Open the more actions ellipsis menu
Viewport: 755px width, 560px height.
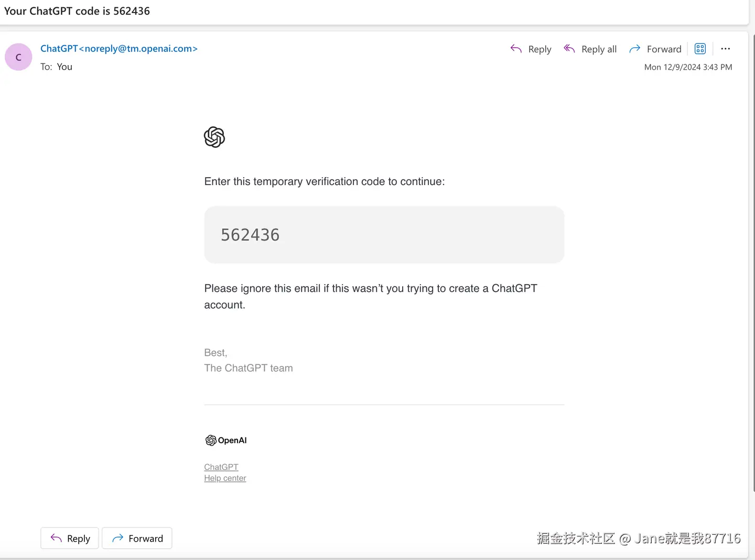click(x=725, y=49)
